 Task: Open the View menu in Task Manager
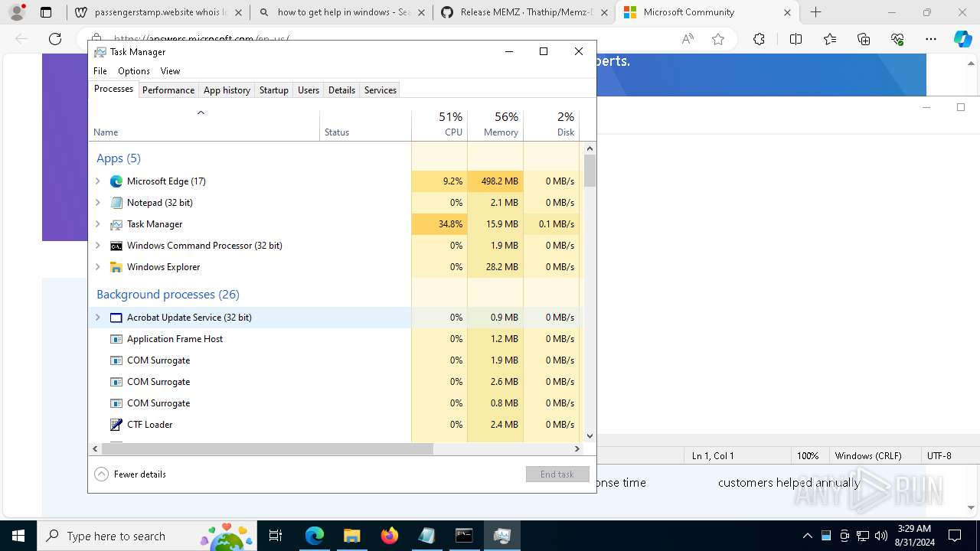170,71
